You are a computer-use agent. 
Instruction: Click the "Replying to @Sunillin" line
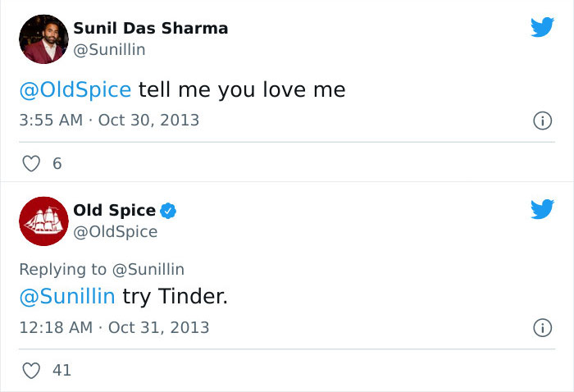tap(102, 269)
